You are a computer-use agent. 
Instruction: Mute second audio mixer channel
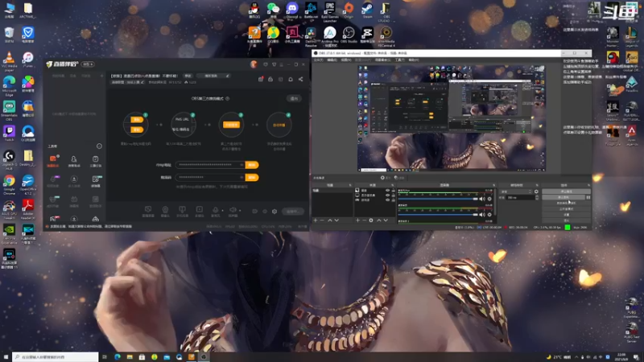[482, 214]
